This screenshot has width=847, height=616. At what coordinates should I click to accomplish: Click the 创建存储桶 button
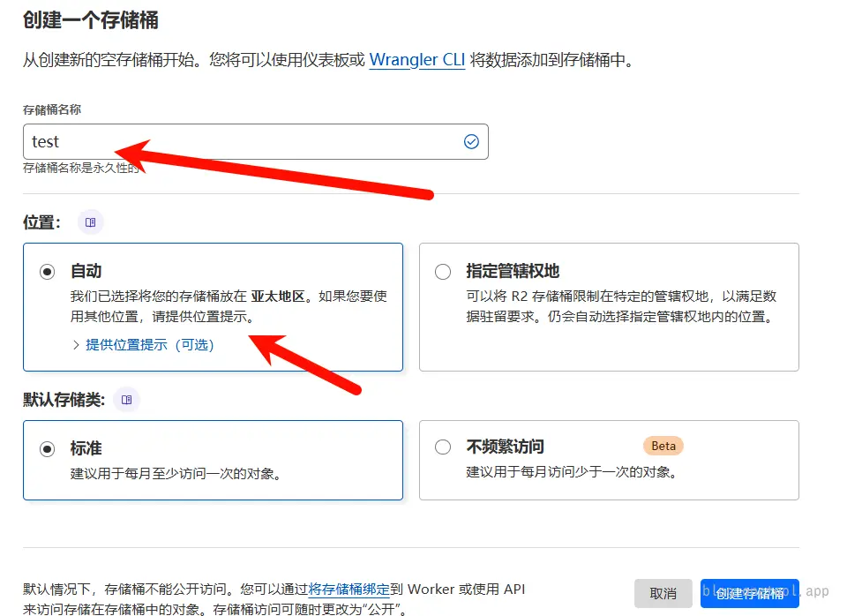(x=749, y=593)
